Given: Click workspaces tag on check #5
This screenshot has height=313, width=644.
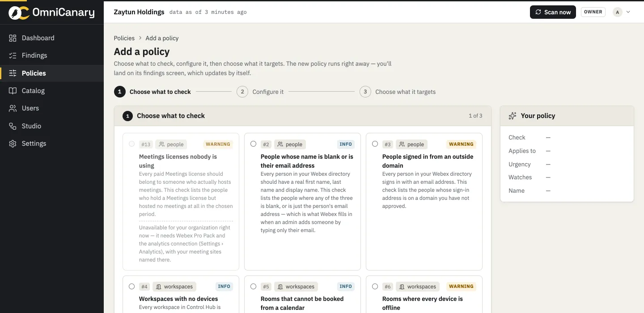Looking at the screenshot, I should 296,287.
